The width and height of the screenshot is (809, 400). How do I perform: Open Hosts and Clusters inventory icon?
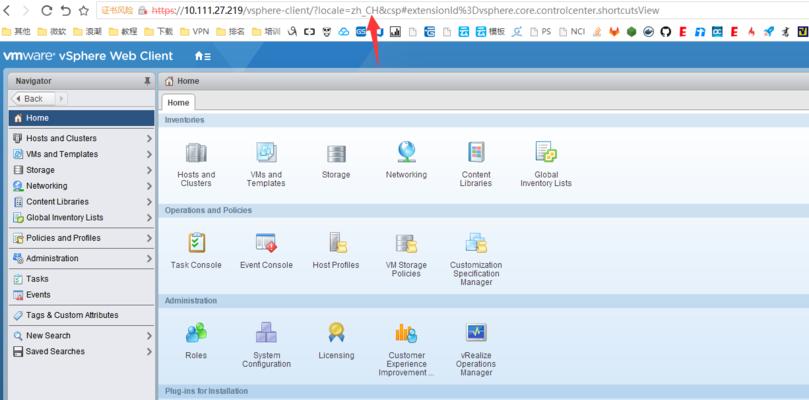196,153
